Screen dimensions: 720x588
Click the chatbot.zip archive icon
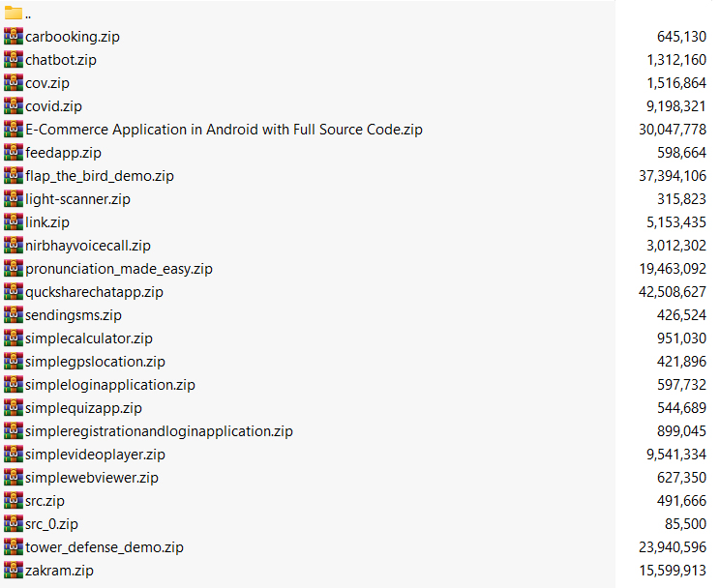coord(14,60)
